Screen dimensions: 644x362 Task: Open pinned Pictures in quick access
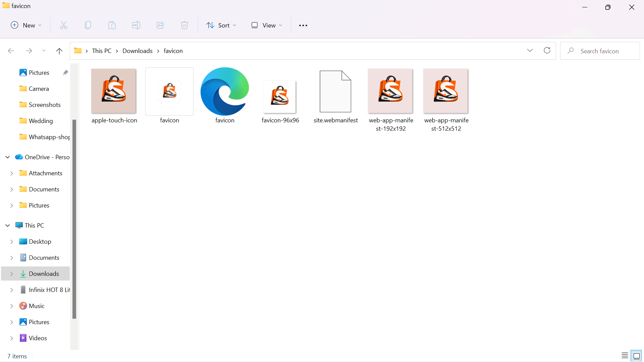(39, 73)
